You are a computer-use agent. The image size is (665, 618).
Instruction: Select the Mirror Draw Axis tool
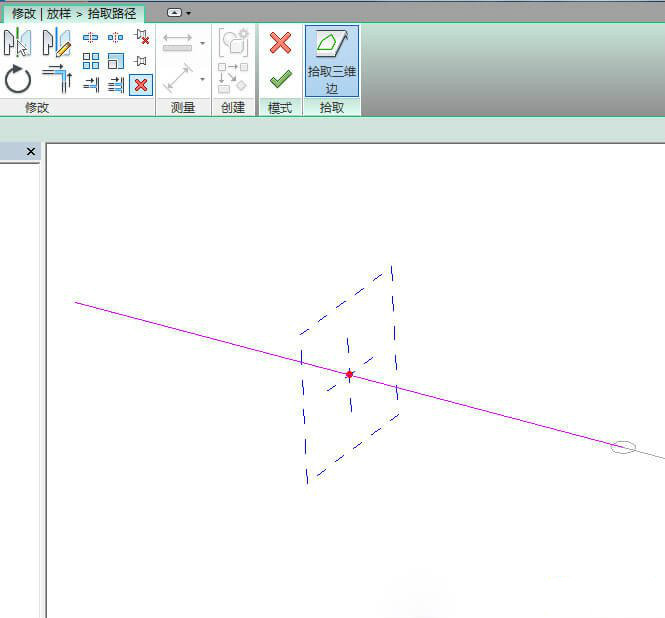(x=56, y=42)
